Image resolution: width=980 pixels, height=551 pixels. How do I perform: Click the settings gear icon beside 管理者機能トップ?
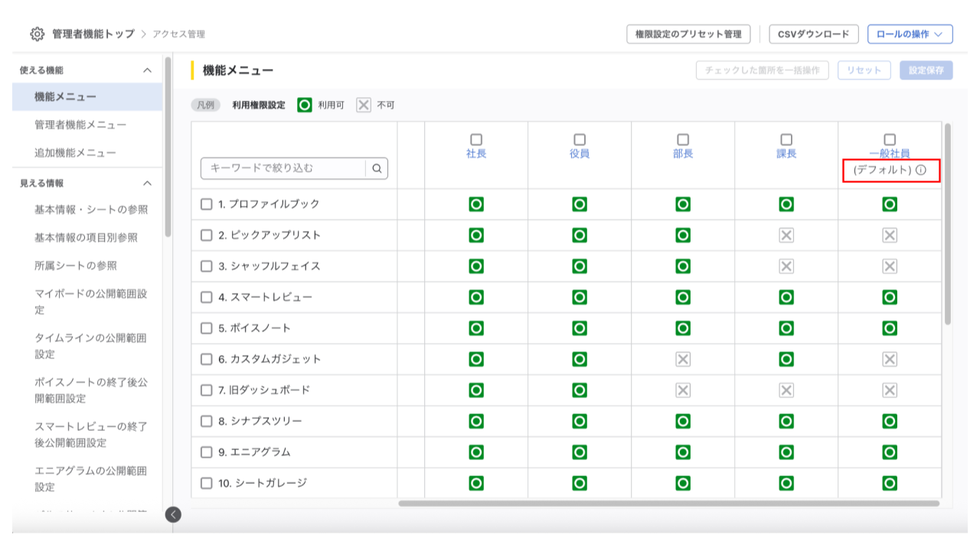click(37, 34)
